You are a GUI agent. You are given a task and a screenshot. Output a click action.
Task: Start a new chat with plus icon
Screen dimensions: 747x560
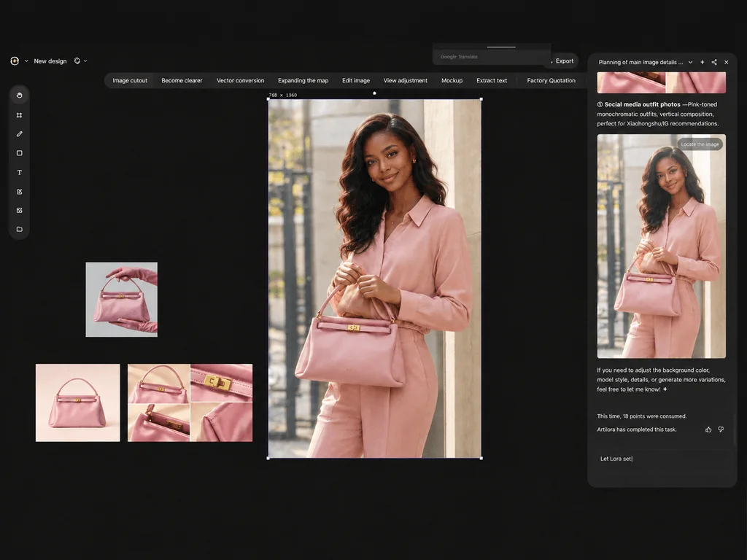tap(703, 63)
